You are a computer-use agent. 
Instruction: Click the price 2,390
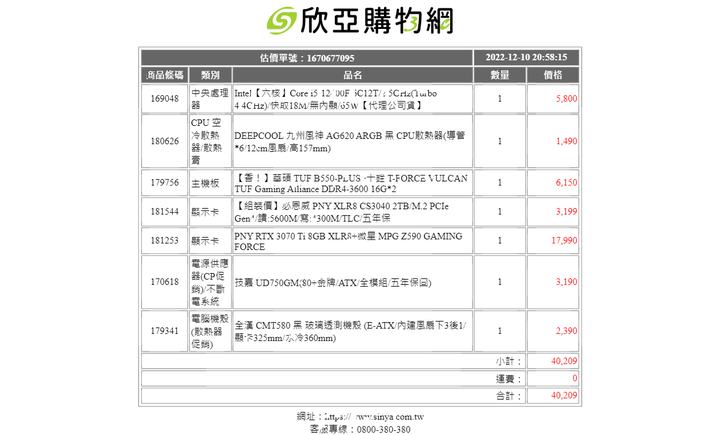click(x=566, y=331)
